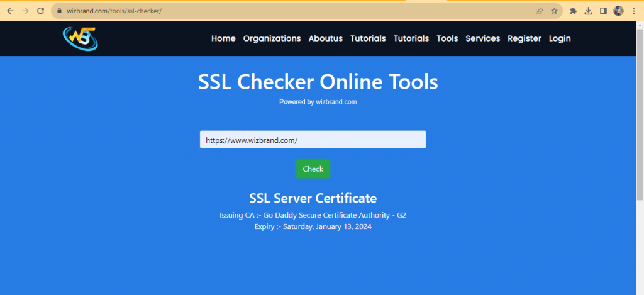Click the profile avatar in browser toolbar

click(619, 11)
